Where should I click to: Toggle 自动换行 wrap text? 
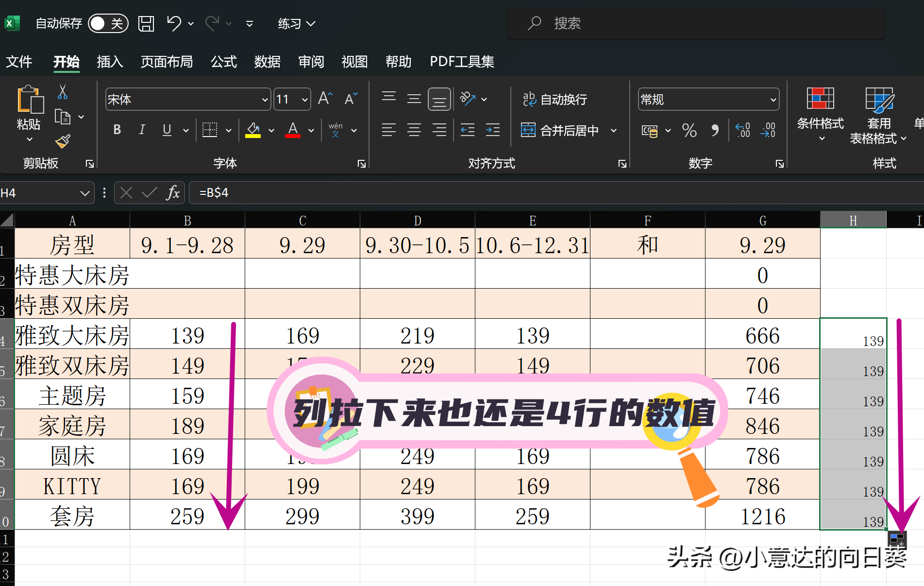point(555,99)
